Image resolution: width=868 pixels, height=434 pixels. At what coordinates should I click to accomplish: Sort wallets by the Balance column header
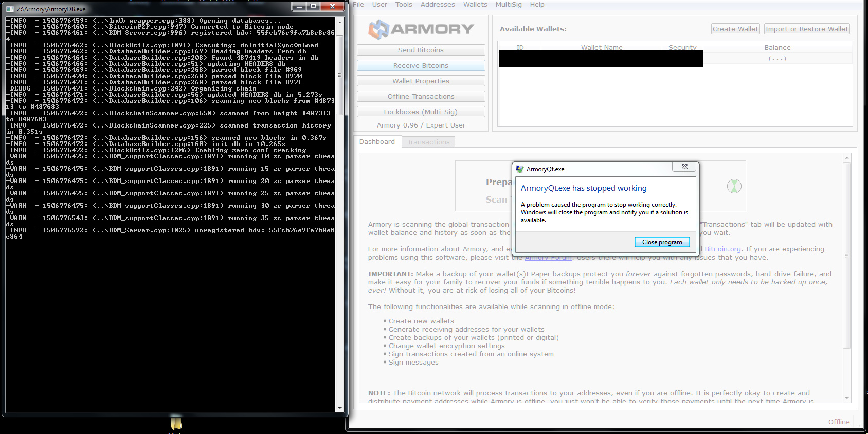coord(777,47)
